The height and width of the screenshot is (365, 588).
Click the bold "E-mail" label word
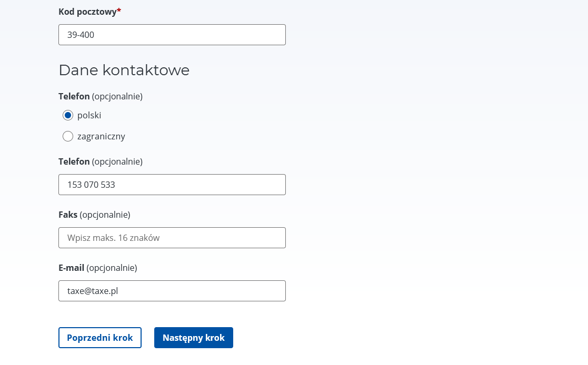click(x=71, y=268)
